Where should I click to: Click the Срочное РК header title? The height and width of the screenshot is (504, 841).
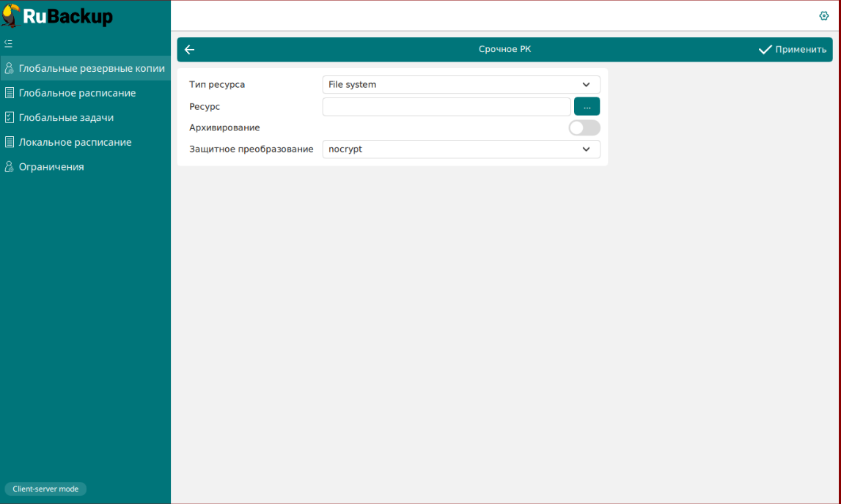504,49
